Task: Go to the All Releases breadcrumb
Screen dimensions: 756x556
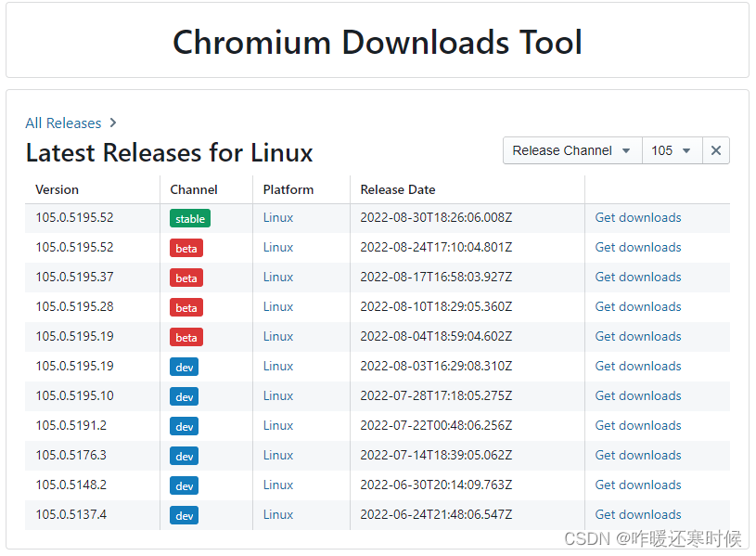Action: 63,123
